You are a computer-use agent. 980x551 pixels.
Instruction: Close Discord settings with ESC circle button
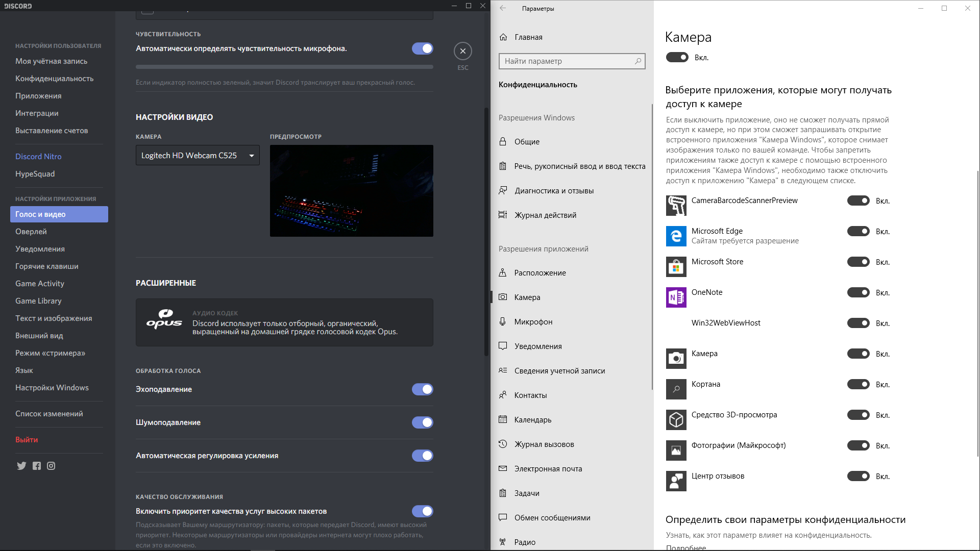coord(462,51)
